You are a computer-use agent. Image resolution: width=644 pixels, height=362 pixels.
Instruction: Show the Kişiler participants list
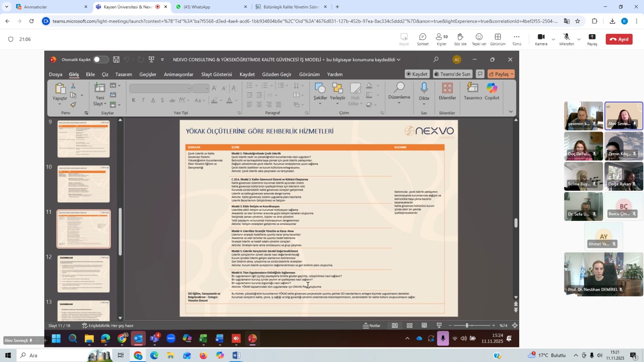442,39
